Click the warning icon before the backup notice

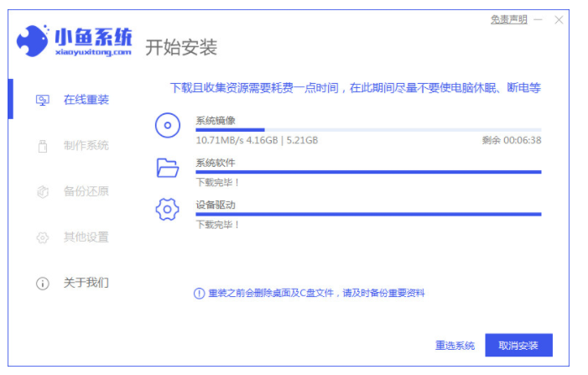coord(199,293)
